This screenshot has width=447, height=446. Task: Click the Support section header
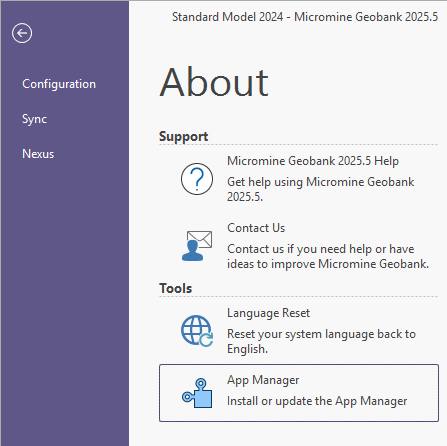pyautogui.click(x=184, y=136)
